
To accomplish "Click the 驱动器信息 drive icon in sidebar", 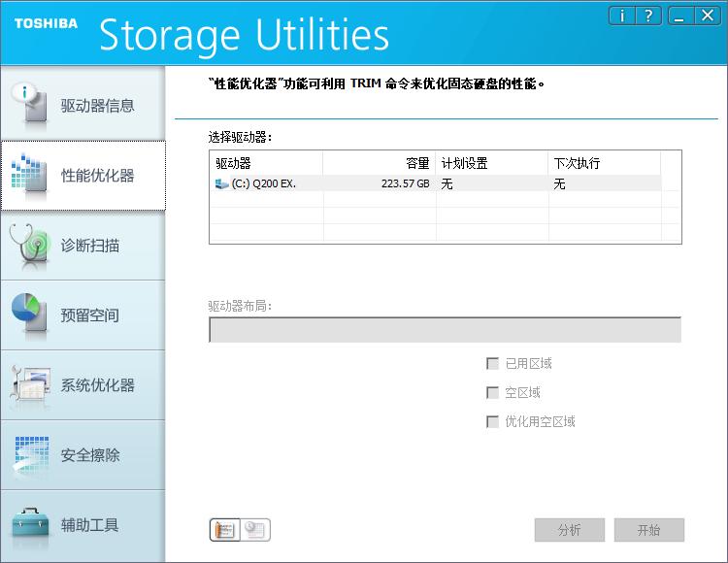I will click(x=29, y=105).
